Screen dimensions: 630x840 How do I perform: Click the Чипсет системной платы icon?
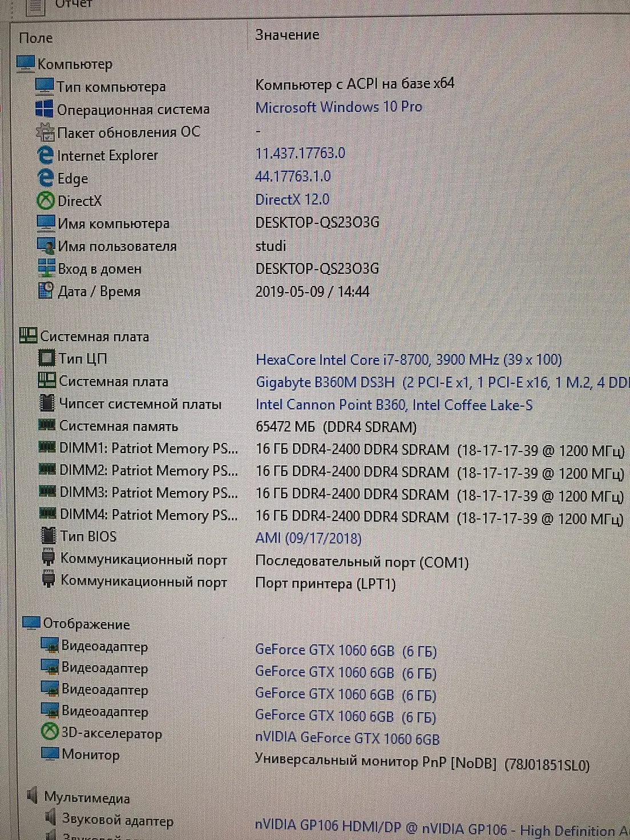click(x=47, y=403)
